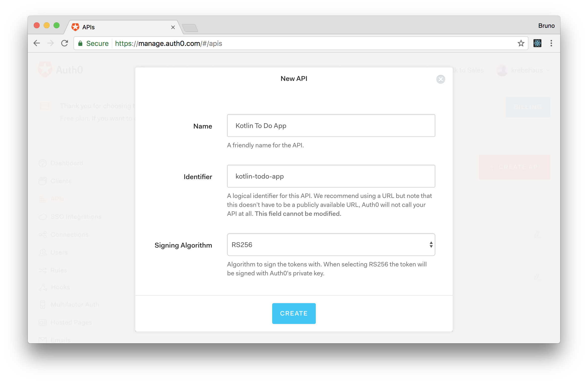The width and height of the screenshot is (588, 383).
Task: Focus the Name input field
Action: click(x=331, y=126)
